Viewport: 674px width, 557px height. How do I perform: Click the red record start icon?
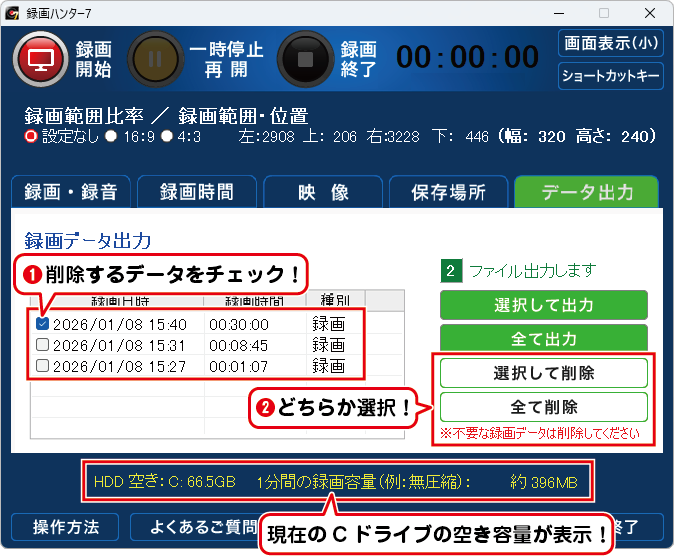point(41,59)
